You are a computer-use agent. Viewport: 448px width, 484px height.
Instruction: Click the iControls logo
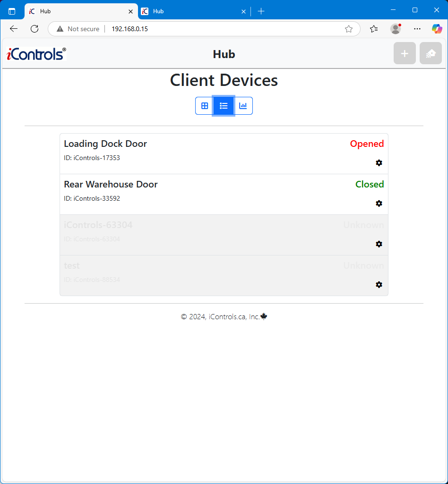click(36, 53)
